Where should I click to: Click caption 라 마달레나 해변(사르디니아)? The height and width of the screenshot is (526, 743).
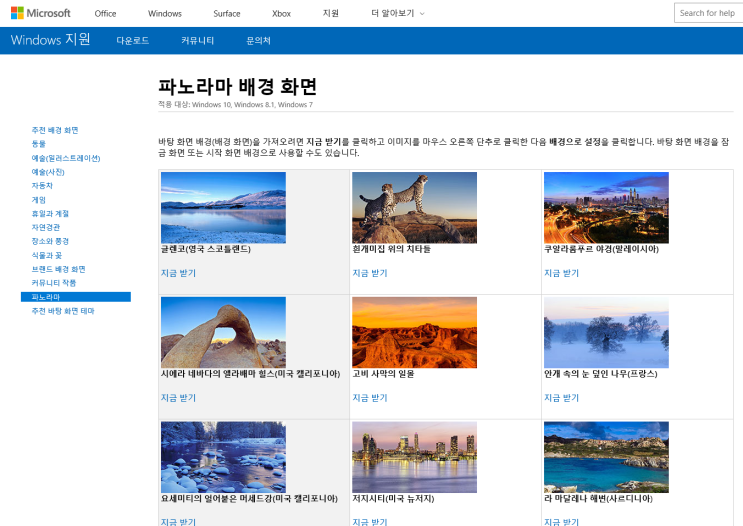tap(598, 499)
